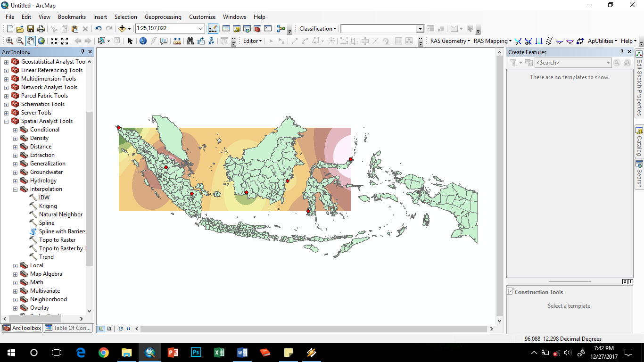Click the ArcCatalog window icon
Image resolution: width=644 pixels, height=362 pixels.
coord(237,29)
